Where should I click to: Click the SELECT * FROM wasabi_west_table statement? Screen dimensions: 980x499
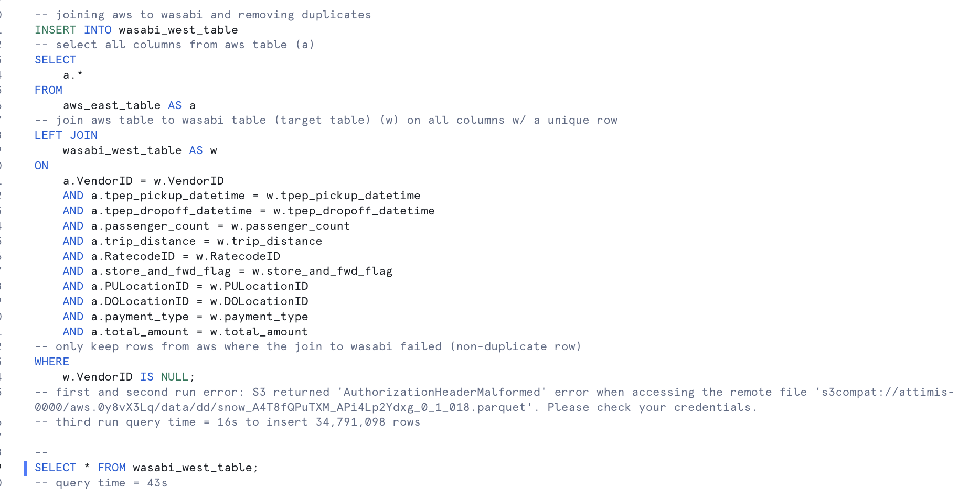(x=146, y=468)
